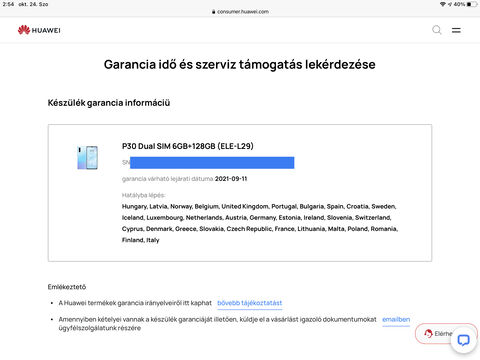The height and width of the screenshot is (360, 480).
Task: Click the 'Készülék garancia információ' heading
Action: pyautogui.click(x=109, y=103)
